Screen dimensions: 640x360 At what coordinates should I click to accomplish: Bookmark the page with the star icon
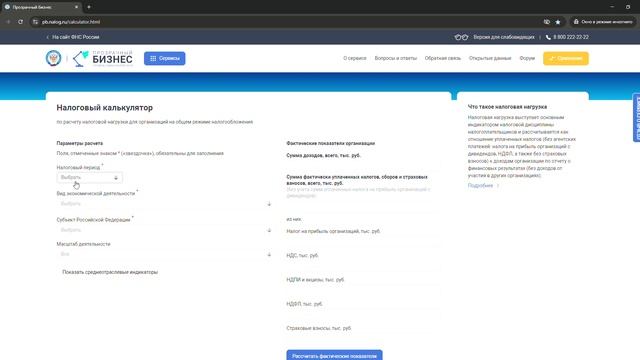pyautogui.click(x=558, y=22)
